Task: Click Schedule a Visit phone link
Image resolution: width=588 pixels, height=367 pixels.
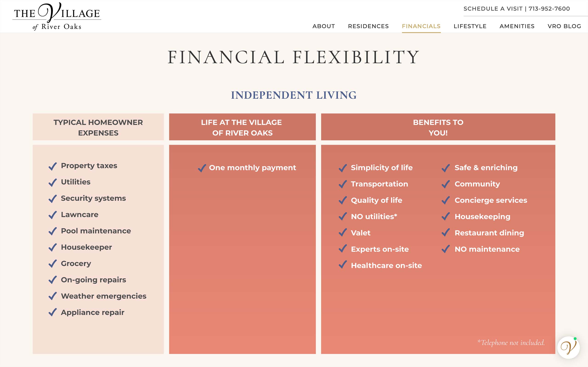Action: (x=517, y=9)
